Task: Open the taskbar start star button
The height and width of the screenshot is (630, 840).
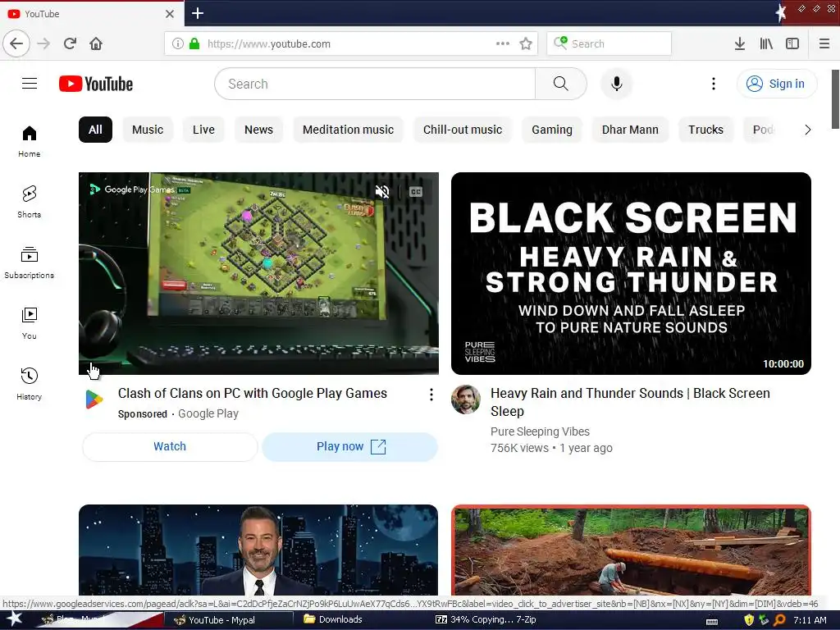Action: [15, 619]
